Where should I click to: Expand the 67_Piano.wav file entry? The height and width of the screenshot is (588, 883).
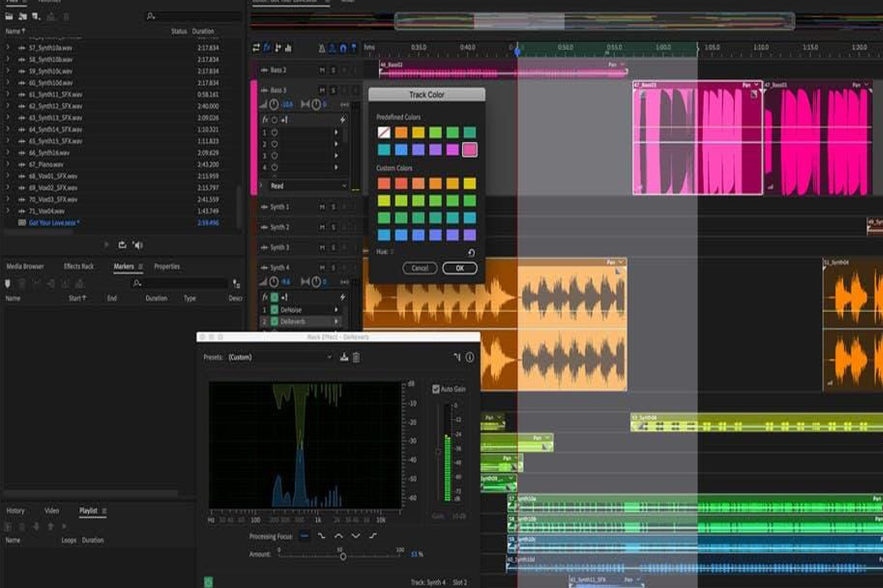[8, 164]
